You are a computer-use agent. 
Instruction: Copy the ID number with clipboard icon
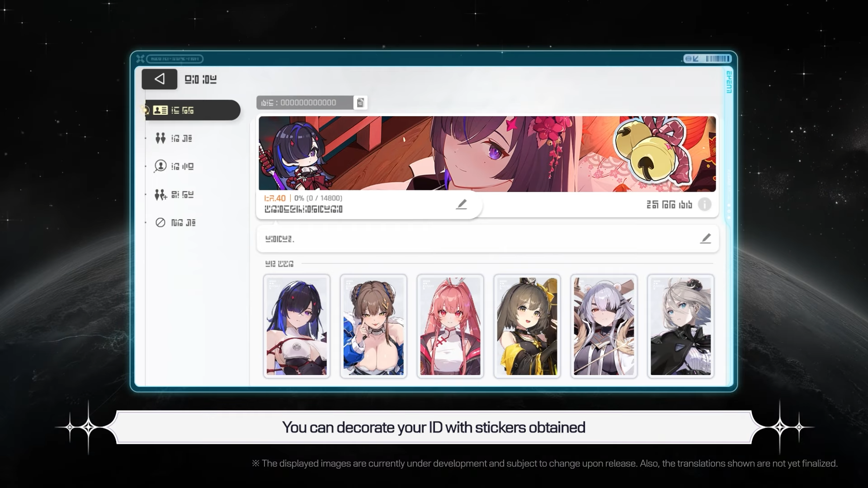tap(360, 103)
